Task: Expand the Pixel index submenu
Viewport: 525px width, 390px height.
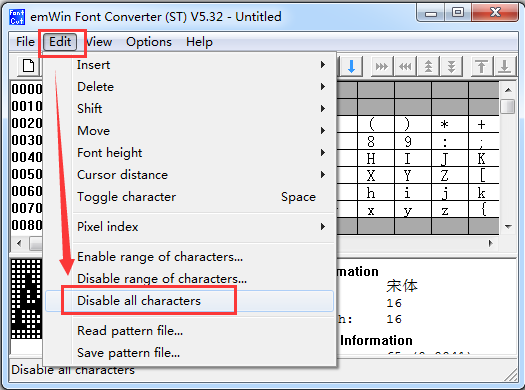Action: pyautogui.click(x=190, y=227)
